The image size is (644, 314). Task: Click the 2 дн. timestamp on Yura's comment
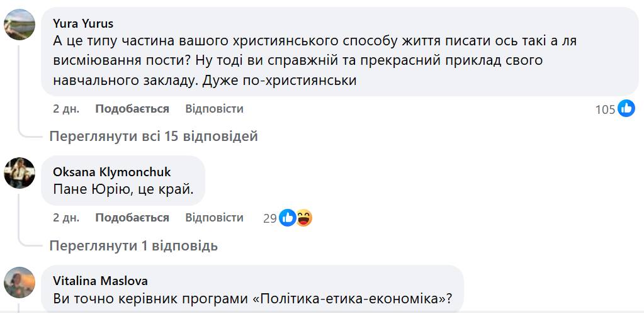pyautogui.click(x=66, y=109)
